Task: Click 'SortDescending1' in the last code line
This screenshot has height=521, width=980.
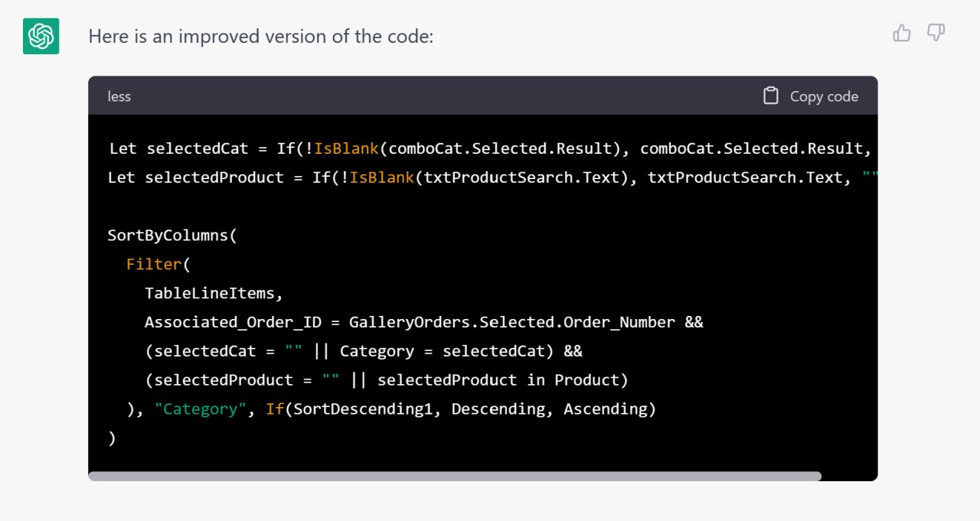Action: pyautogui.click(x=363, y=409)
